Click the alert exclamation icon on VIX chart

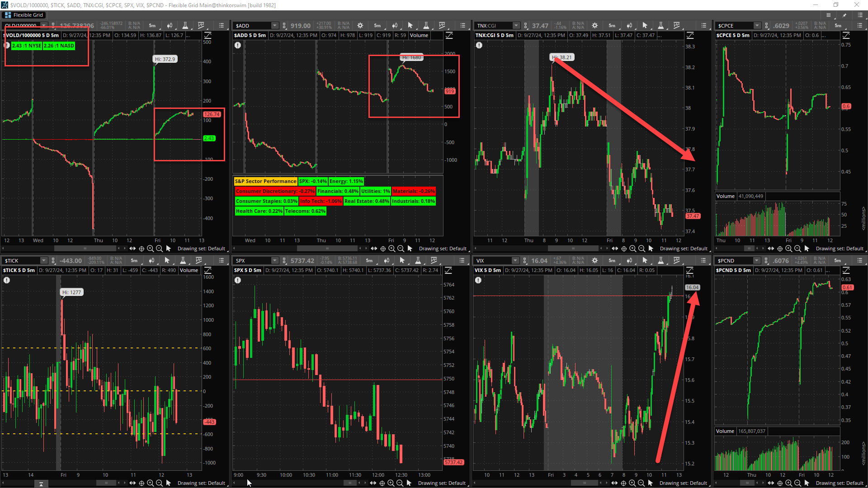(478, 280)
